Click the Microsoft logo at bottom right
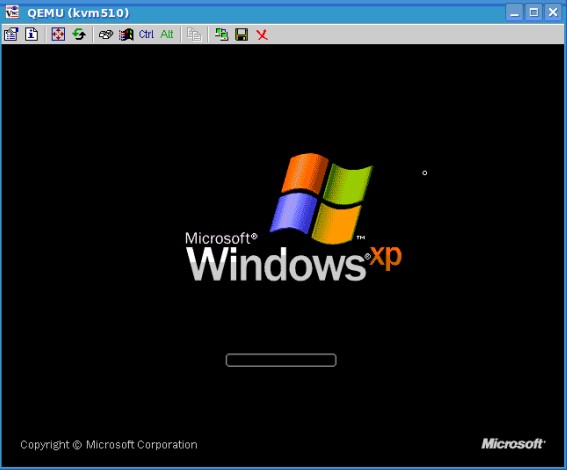This screenshot has height=470, width=567. (x=513, y=444)
